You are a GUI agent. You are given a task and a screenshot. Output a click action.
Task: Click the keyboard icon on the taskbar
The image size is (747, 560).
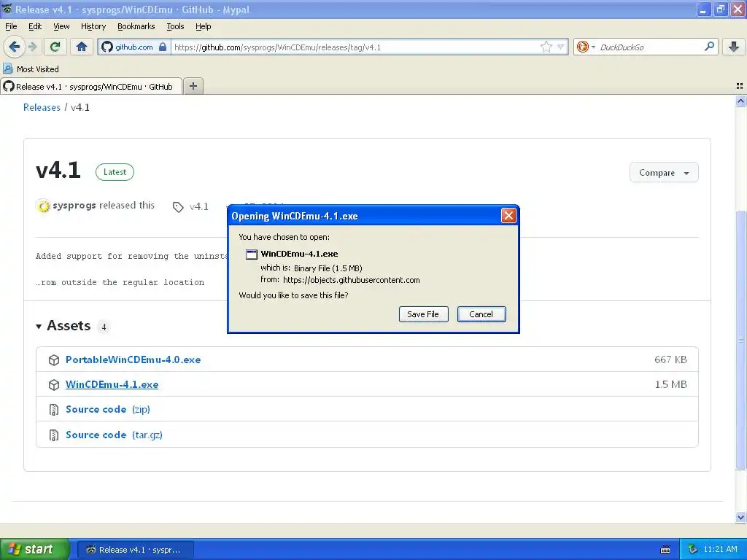(665, 550)
